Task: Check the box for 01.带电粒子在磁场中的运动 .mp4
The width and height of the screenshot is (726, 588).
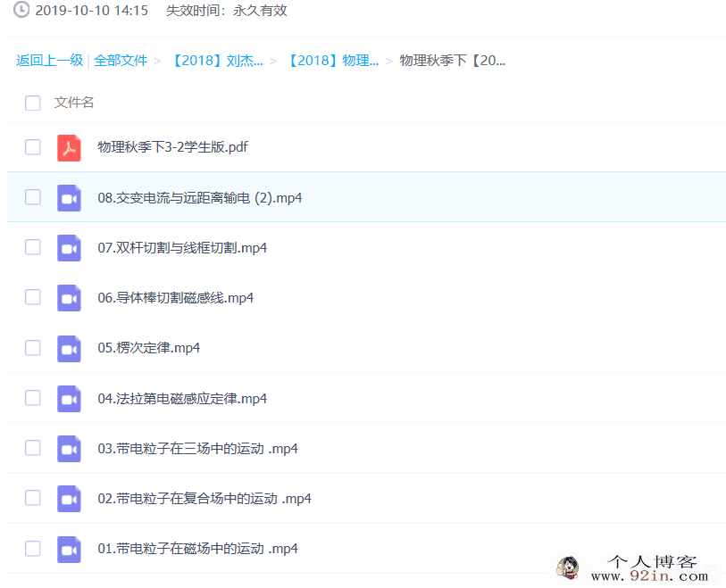Action: point(33,548)
